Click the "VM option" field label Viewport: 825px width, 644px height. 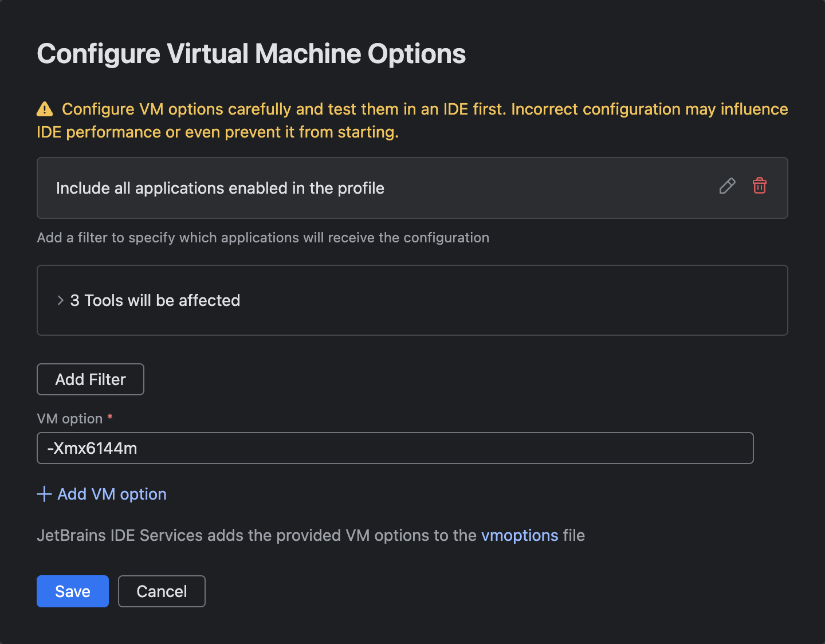(x=69, y=419)
